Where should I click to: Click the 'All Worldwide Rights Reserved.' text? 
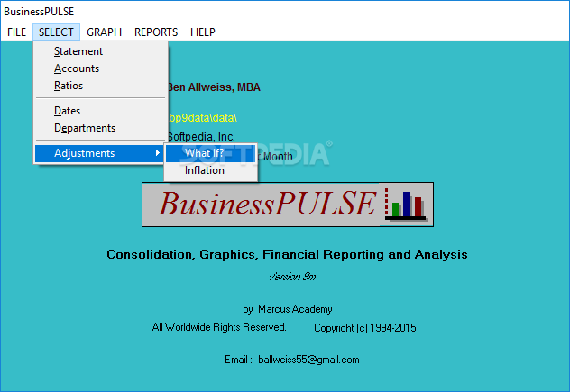click(x=219, y=327)
